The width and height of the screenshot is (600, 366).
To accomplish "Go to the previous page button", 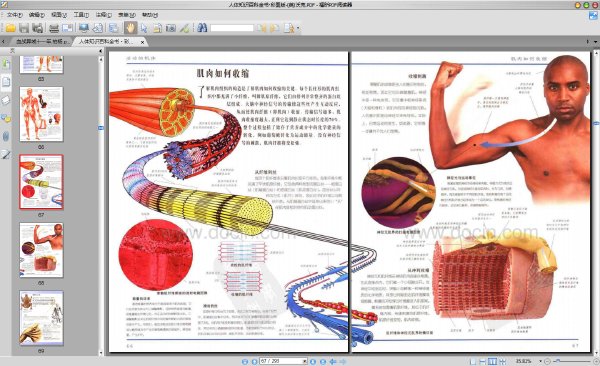I will click(x=254, y=361).
